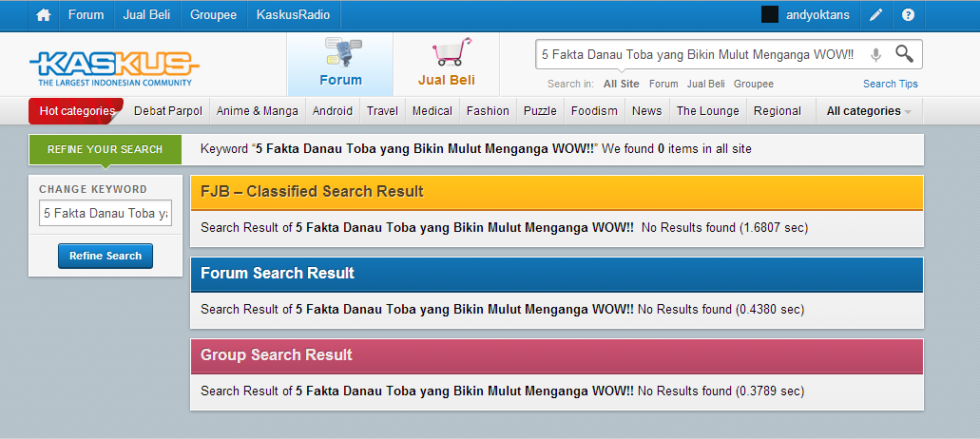Click 'No Results found (1.6807 sec)' text

click(725, 227)
